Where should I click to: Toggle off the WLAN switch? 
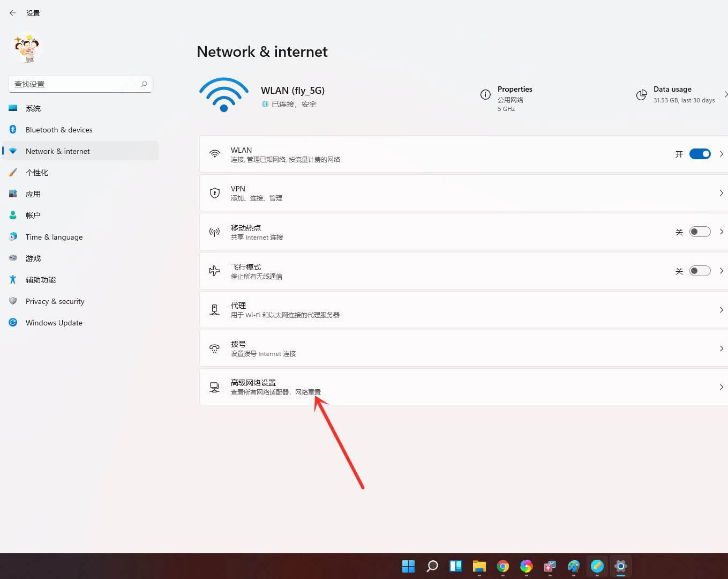point(700,154)
